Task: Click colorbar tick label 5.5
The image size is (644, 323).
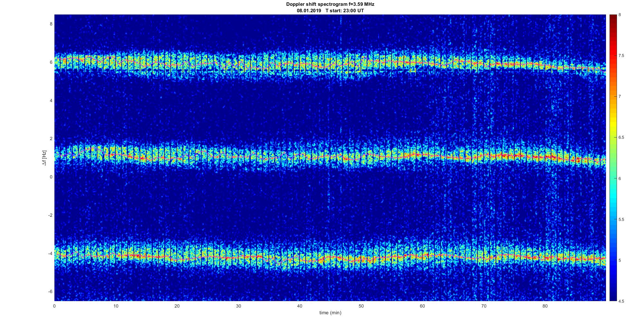Action: (x=621, y=220)
